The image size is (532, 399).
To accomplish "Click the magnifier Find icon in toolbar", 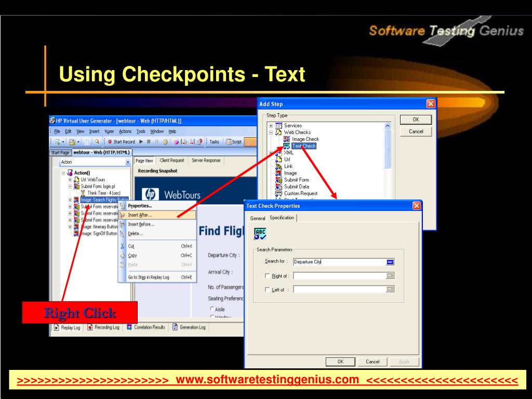I will click(97, 142).
